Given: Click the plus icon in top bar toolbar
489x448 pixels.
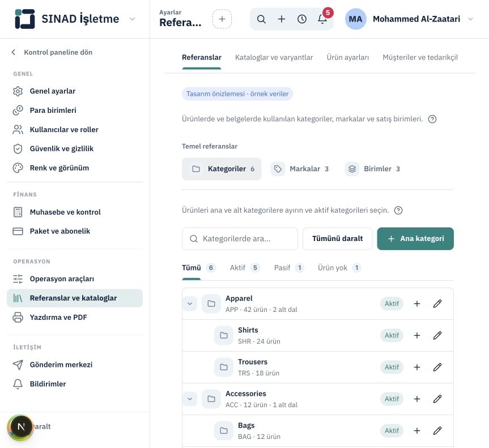Looking at the screenshot, I should click(x=282, y=19).
